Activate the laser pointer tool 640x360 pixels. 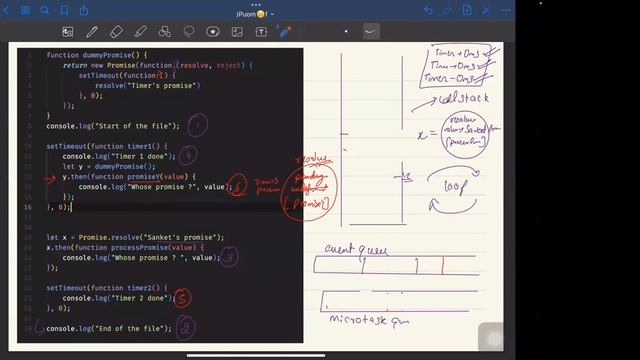pos(285,31)
